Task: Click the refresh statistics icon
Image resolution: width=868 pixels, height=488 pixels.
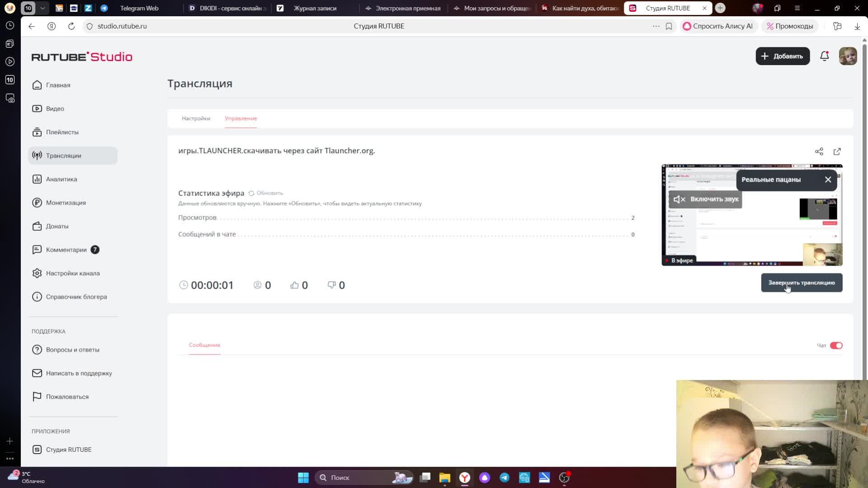Action: click(x=251, y=193)
